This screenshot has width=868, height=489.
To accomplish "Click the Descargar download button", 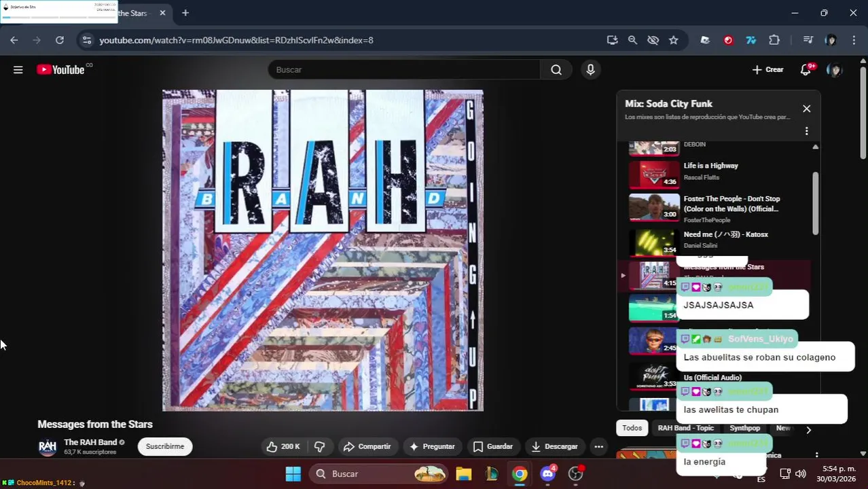I will coord(554,446).
